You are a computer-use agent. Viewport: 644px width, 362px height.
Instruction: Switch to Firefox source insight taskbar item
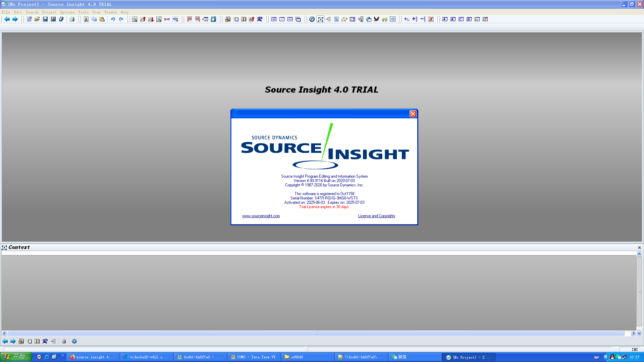coord(93,357)
